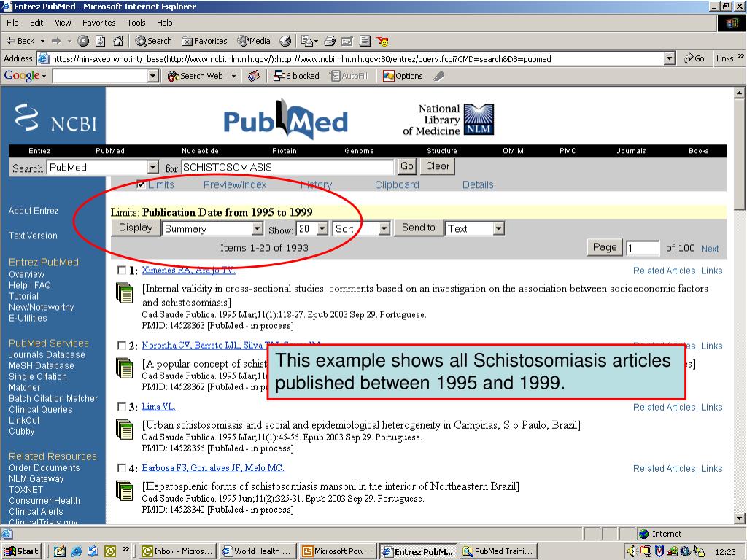747x560 pixels.
Task: Click the Discuss toolbar icon
Action: (x=365, y=41)
